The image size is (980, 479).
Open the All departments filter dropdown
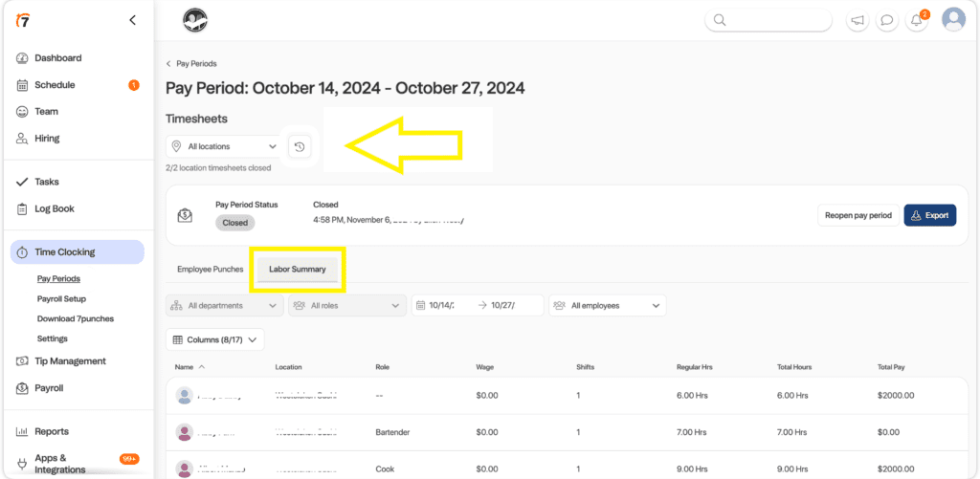click(x=224, y=306)
